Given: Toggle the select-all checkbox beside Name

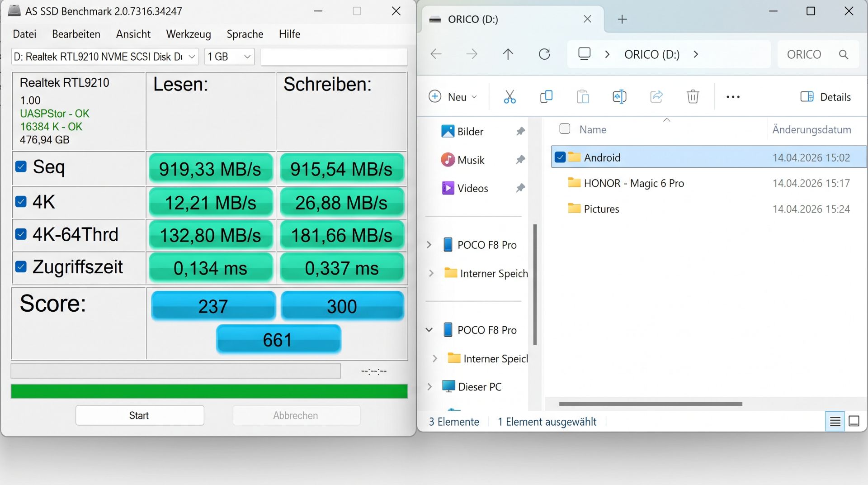Looking at the screenshot, I should coord(565,129).
